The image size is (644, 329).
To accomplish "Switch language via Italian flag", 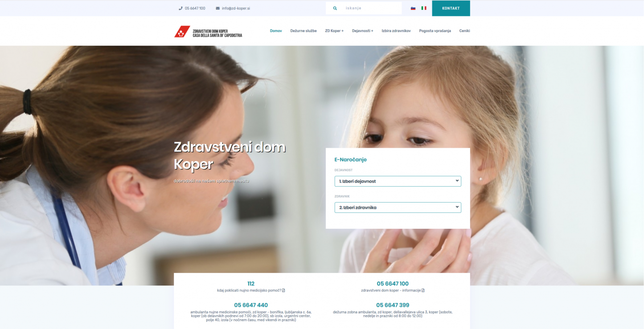I will [424, 8].
